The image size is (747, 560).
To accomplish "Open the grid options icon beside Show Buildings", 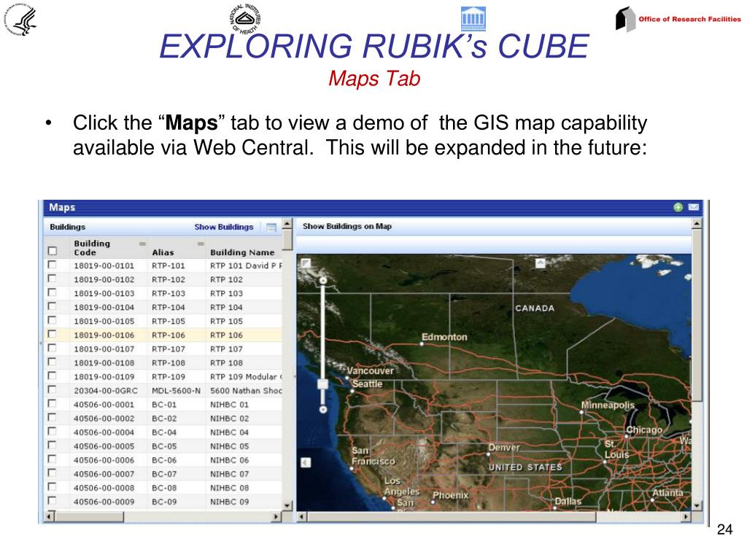I will click(271, 227).
